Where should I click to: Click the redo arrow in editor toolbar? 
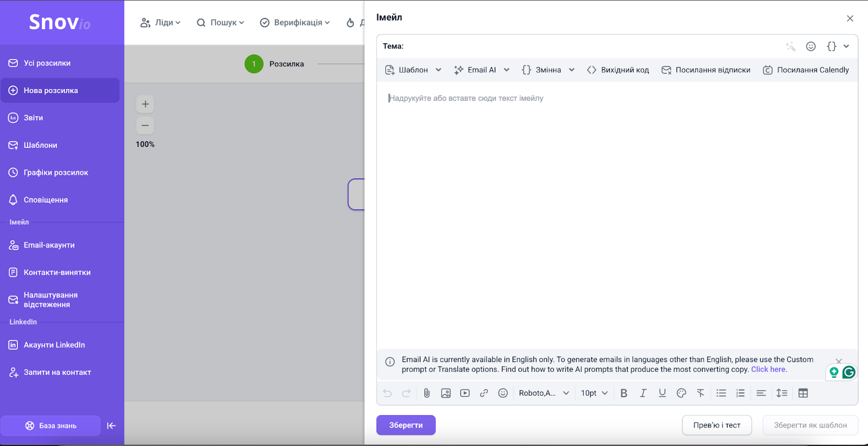pyautogui.click(x=406, y=393)
